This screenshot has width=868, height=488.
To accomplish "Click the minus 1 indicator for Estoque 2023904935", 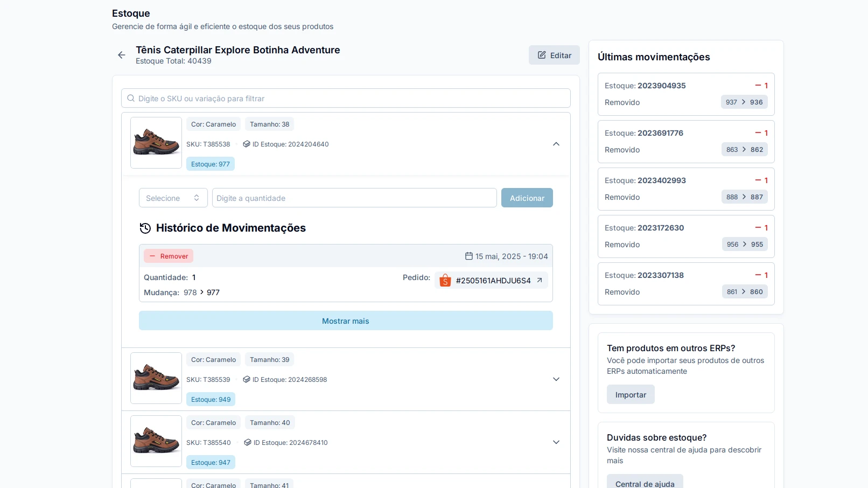I will point(761,85).
